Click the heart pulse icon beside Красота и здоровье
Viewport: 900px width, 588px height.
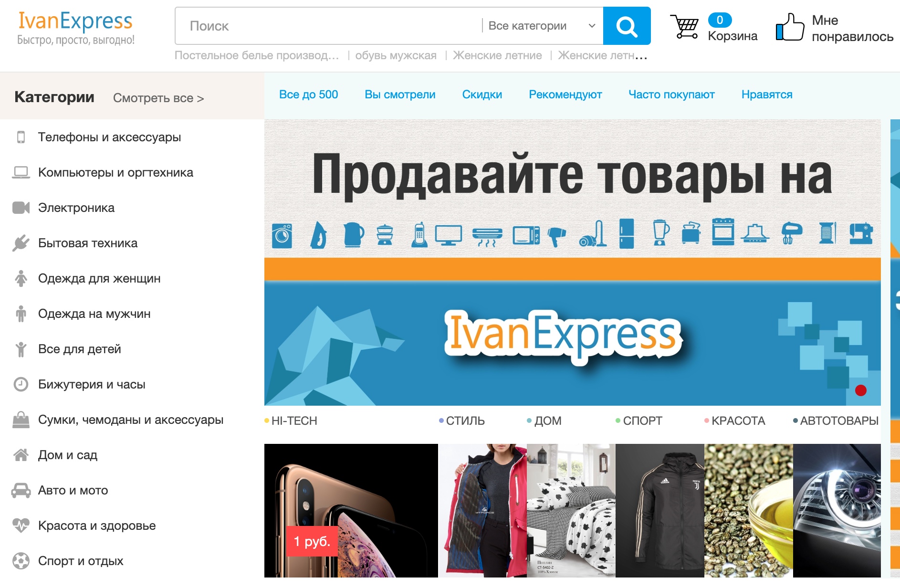pyautogui.click(x=21, y=525)
